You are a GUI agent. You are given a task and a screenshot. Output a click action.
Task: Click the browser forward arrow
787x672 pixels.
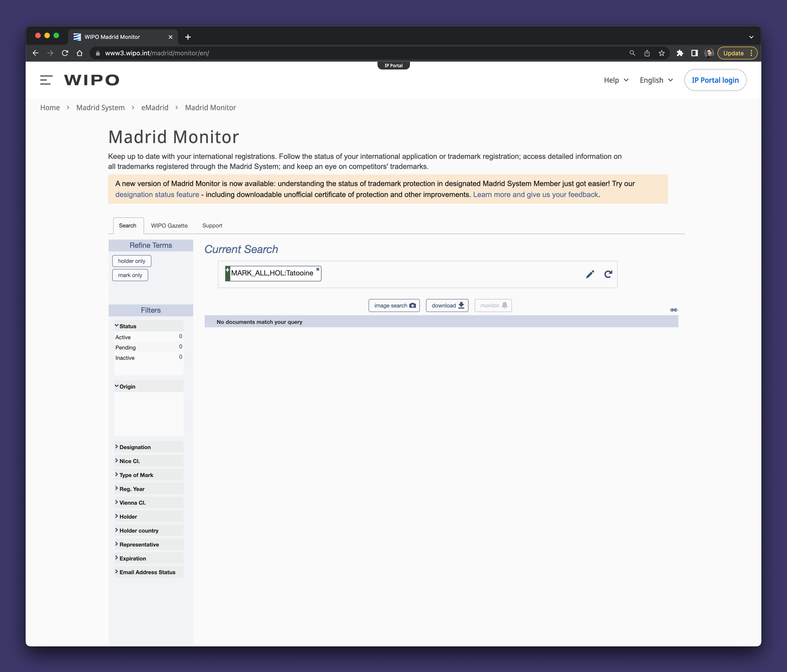(50, 53)
